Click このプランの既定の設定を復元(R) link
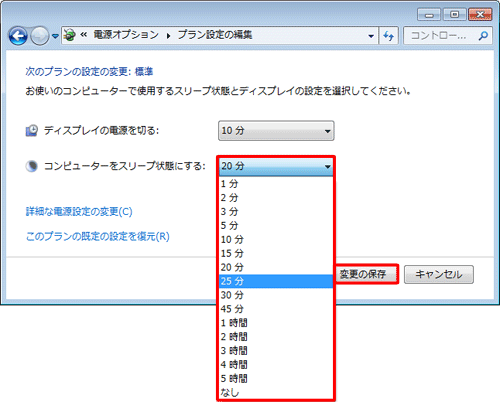The image size is (500, 402). tap(98, 236)
